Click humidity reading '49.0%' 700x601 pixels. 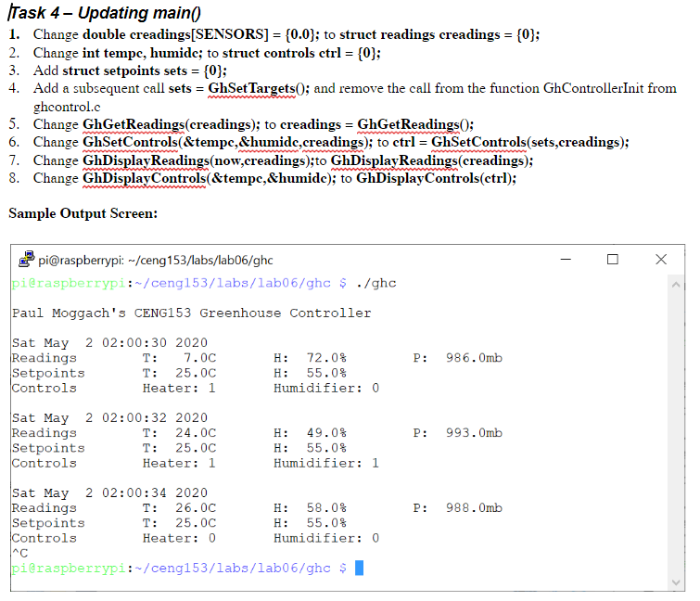326,433
